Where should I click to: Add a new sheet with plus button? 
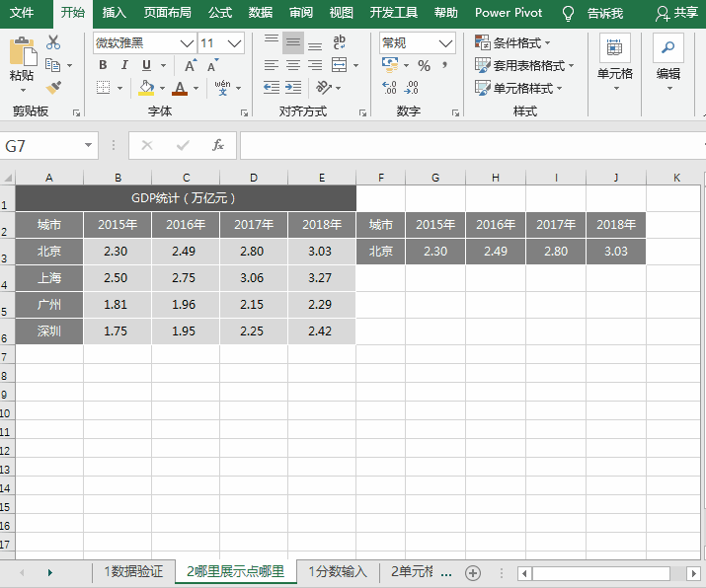[473, 573]
